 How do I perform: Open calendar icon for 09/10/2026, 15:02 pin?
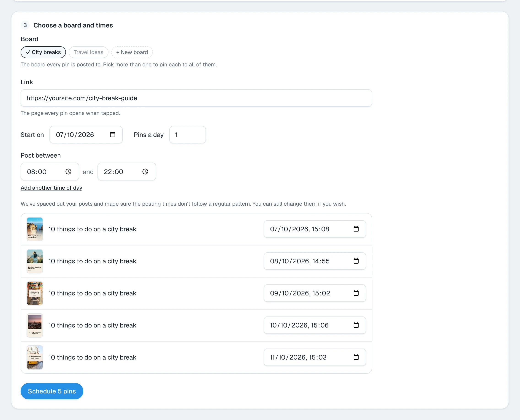click(356, 293)
